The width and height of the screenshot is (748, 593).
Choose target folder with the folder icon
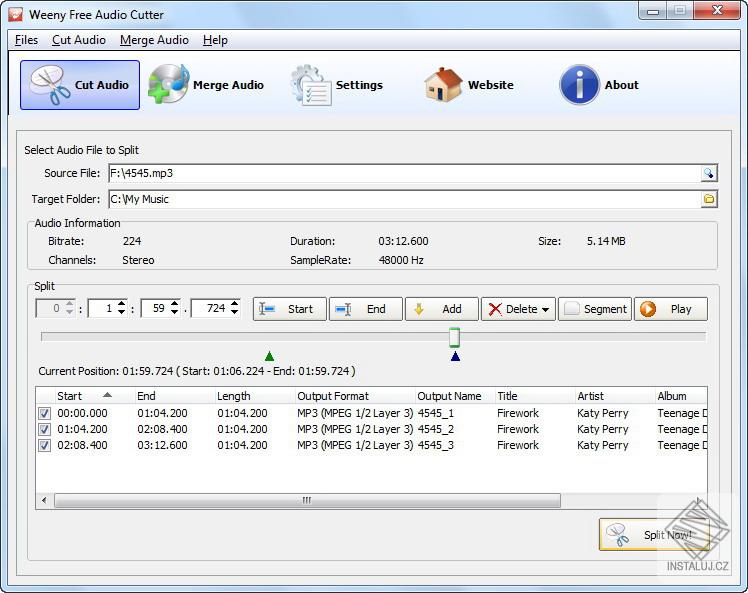[x=709, y=199]
